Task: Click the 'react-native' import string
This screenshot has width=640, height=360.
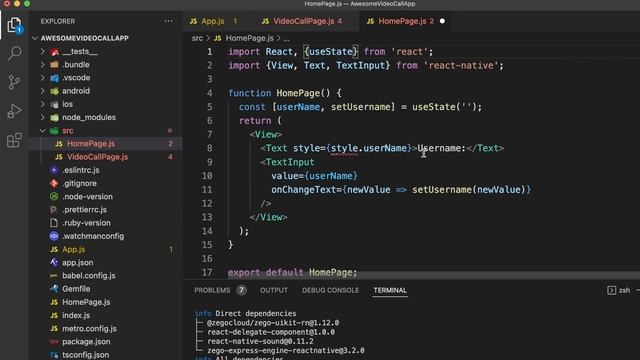Action: 461,65
